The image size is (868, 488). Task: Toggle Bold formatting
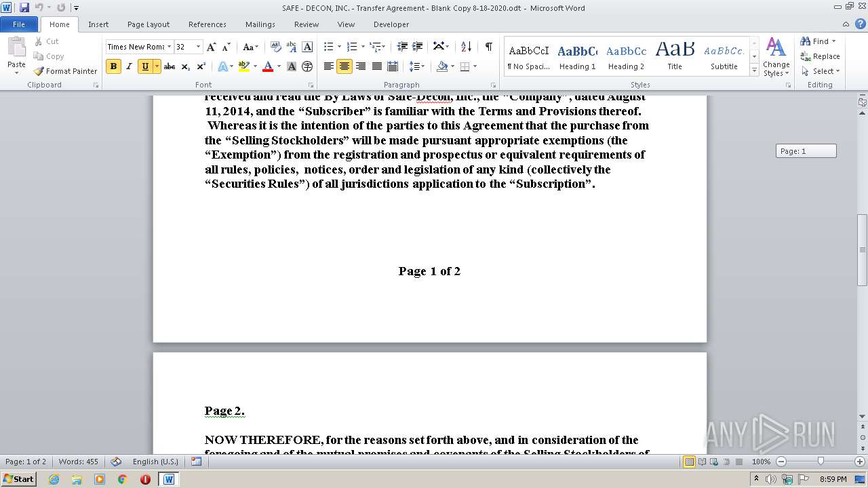(x=113, y=66)
